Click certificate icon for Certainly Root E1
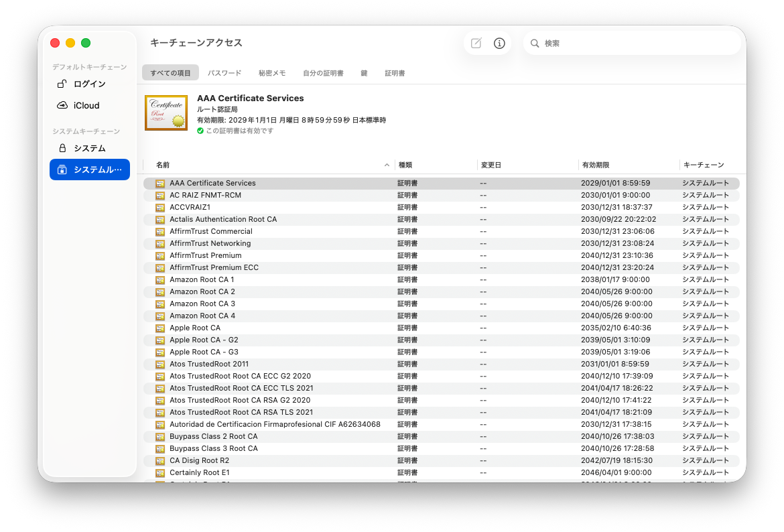 pyautogui.click(x=160, y=472)
